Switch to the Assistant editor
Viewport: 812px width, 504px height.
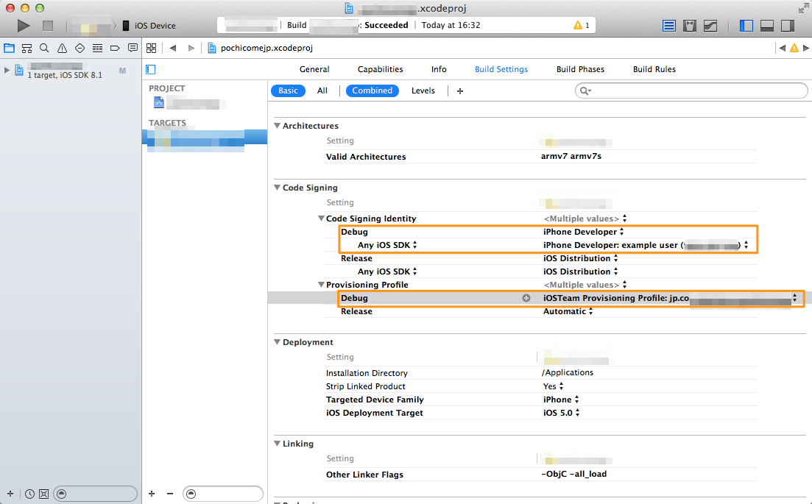pos(689,25)
